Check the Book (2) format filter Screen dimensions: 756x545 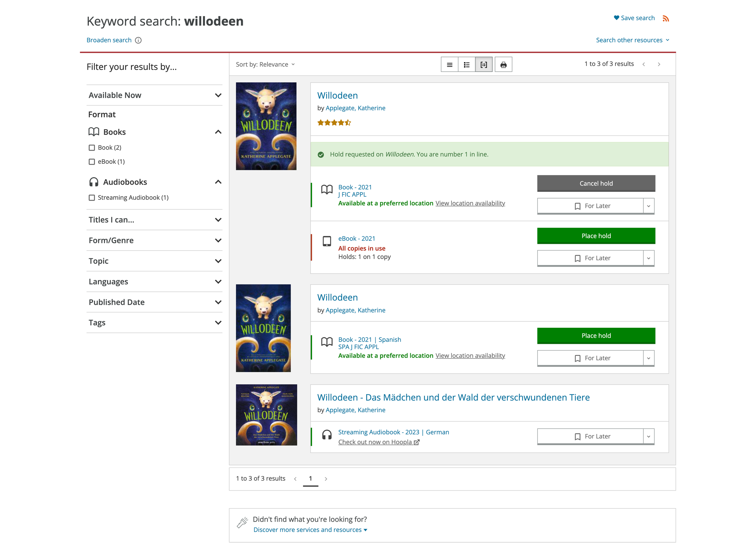[x=92, y=148]
